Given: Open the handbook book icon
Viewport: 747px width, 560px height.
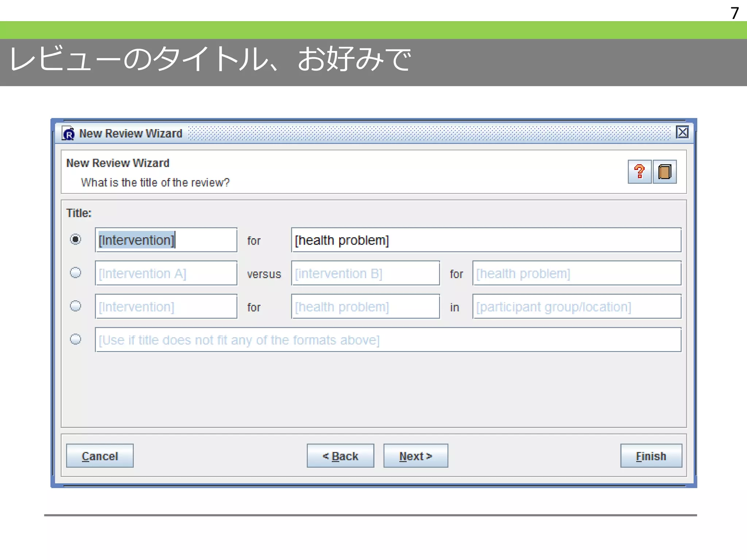Looking at the screenshot, I should [665, 172].
